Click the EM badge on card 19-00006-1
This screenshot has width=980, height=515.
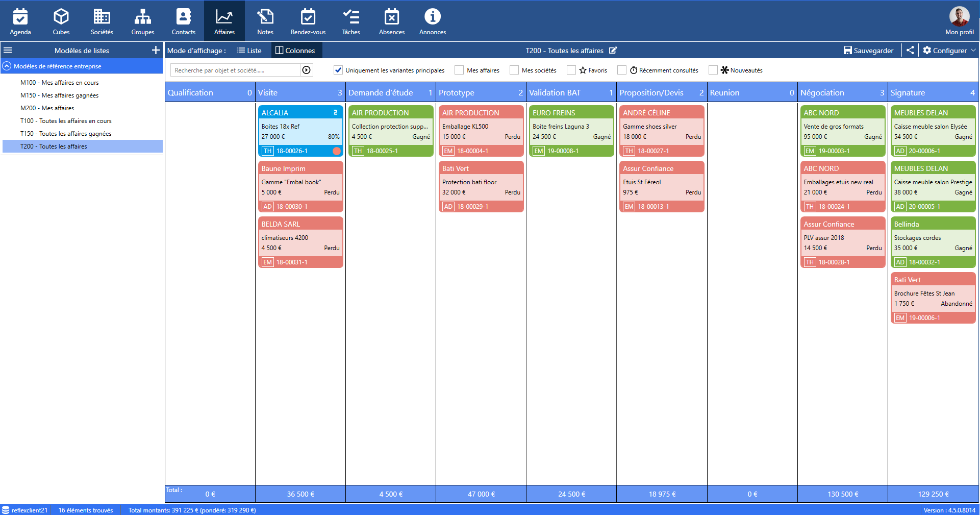click(900, 318)
